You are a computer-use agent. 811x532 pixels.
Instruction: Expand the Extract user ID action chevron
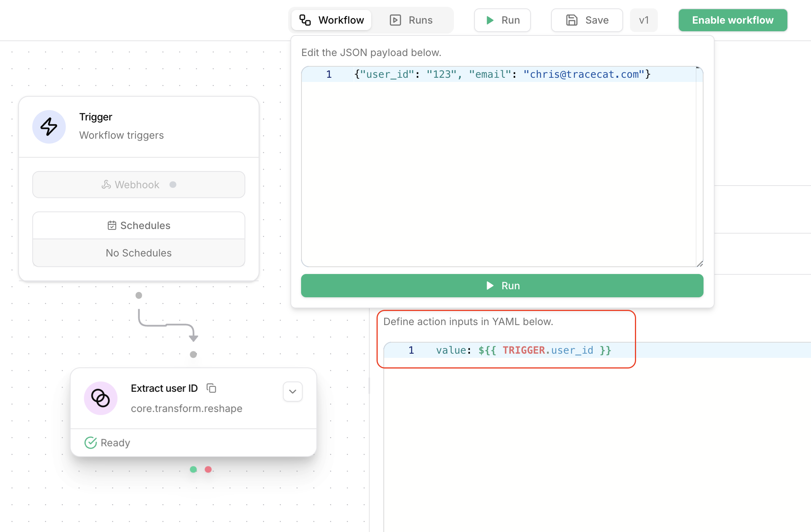click(x=293, y=392)
